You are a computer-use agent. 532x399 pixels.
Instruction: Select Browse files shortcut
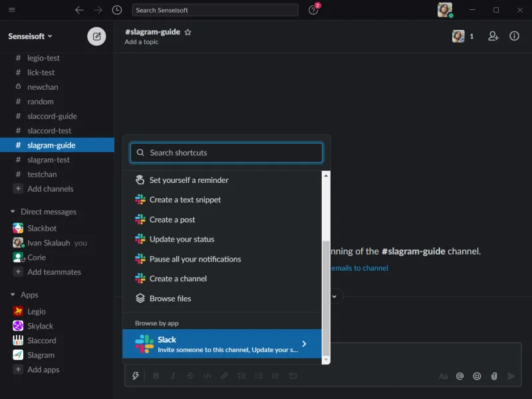pyautogui.click(x=222, y=299)
